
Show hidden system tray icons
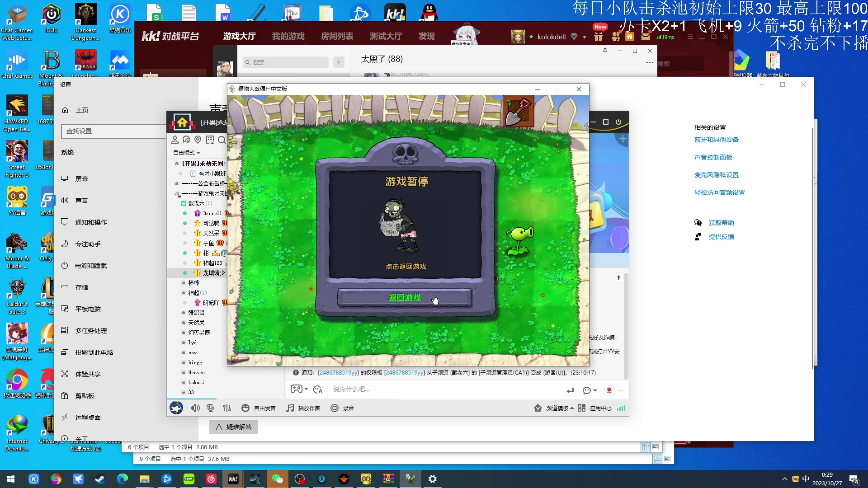[784, 479]
